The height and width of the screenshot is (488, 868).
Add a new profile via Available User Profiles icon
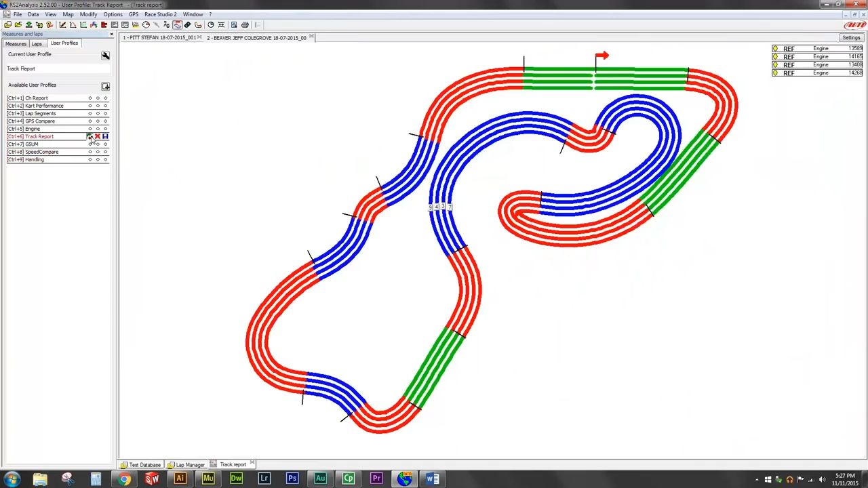[x=105, y=87]
